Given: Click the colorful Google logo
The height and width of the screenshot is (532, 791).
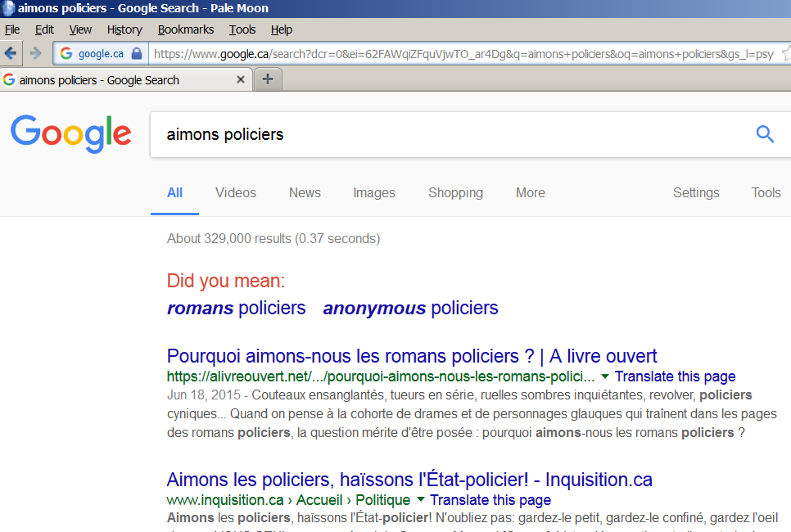Looking at the screenshot, I should click(x=70, y=135).
